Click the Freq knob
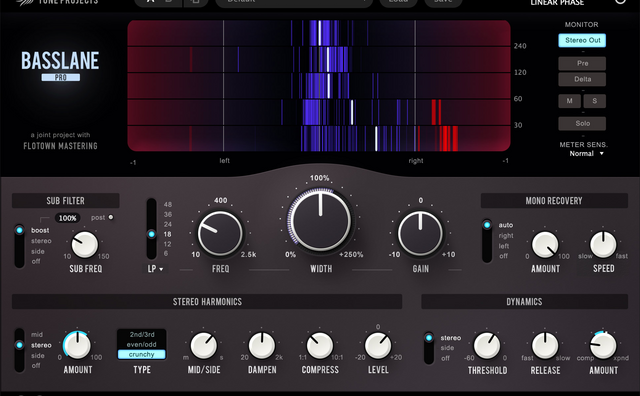The height and width of the screenshot is (396, 640). (220, 234)
